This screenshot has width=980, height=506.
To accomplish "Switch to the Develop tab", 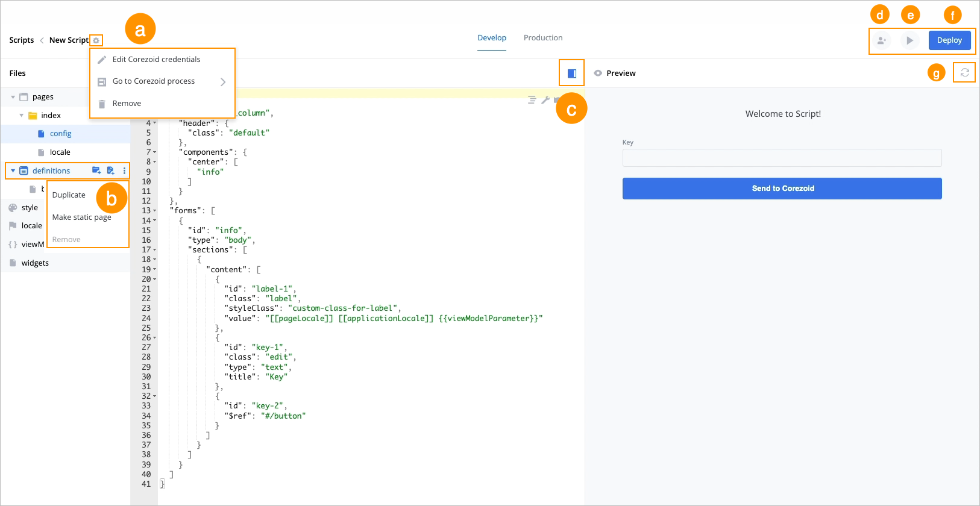I will [492, 37].
